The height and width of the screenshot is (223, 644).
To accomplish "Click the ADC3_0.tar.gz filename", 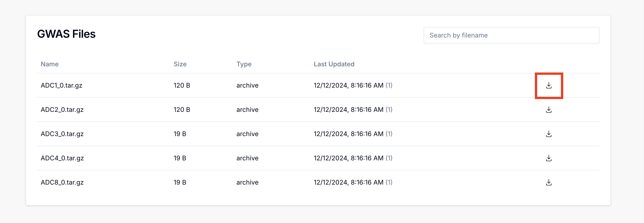I will (x=62, y=134).
